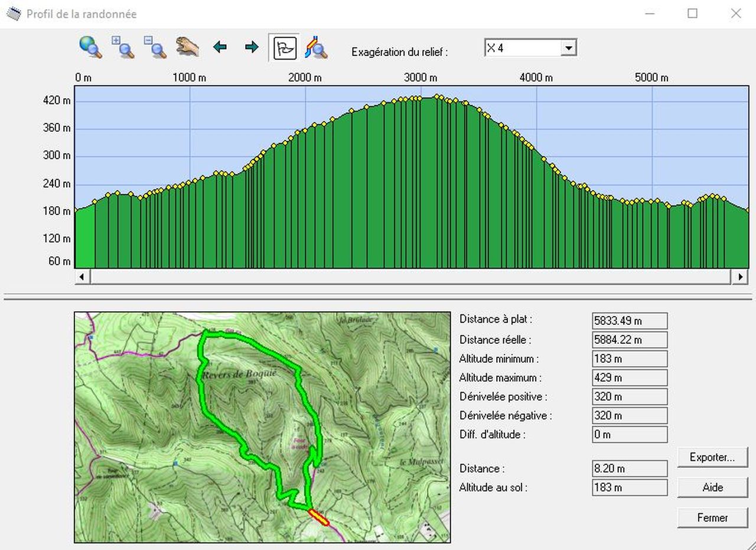Click the Altitude au sol value field
This screenshot has height=550, width=756.
(x=630, y=487)
